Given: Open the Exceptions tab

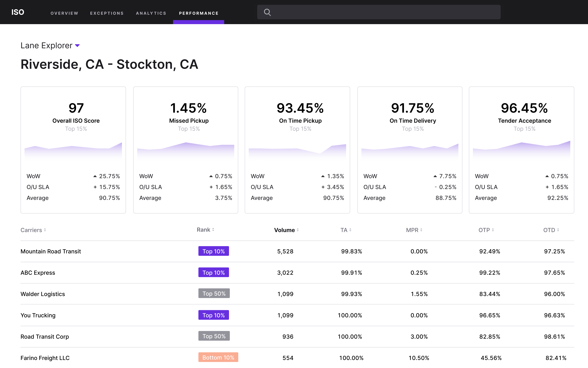Looking at the screenshot, I should point(107,13).
